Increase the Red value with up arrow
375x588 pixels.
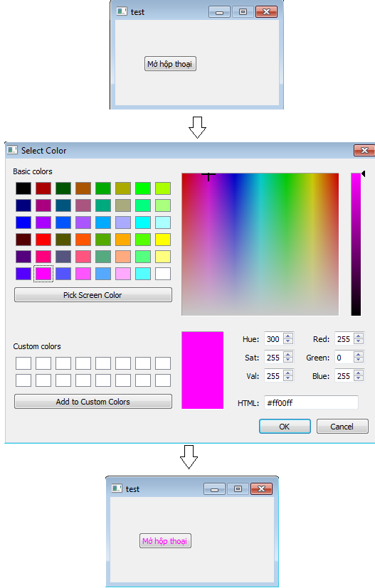(x=359, y=336)
